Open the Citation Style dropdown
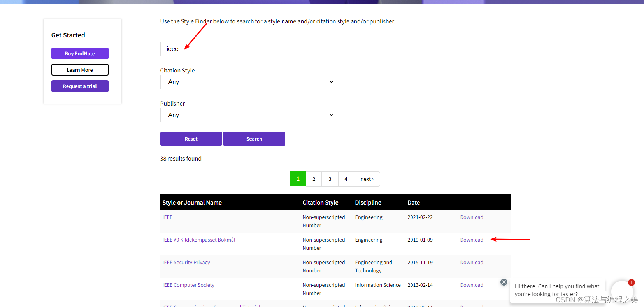Viewport: 644px width, 307px height. coord(247,82)
